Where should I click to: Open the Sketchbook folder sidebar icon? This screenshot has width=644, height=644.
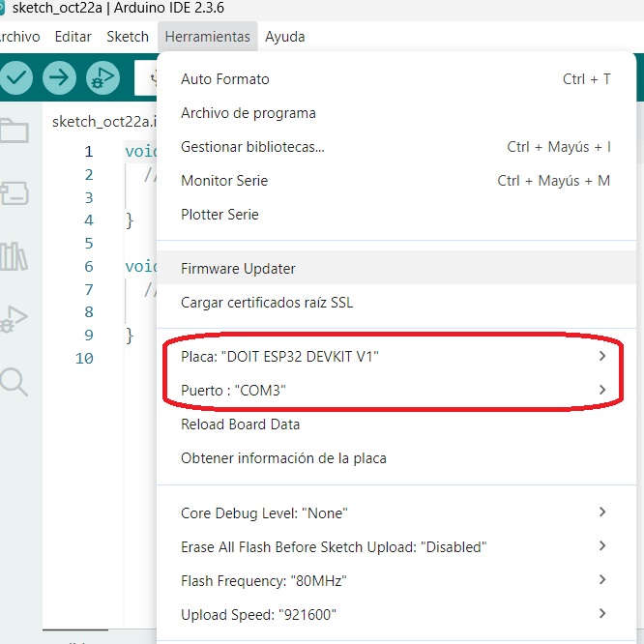coord(14,131)
